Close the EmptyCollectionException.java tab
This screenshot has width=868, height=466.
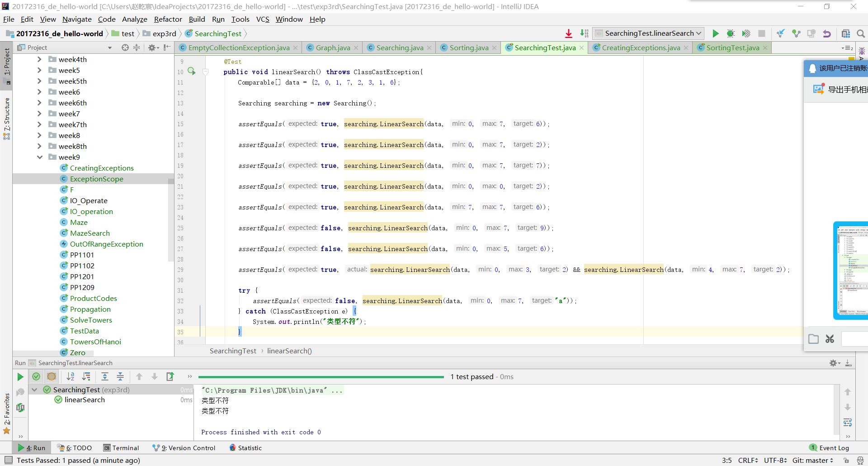coord(295,48)
